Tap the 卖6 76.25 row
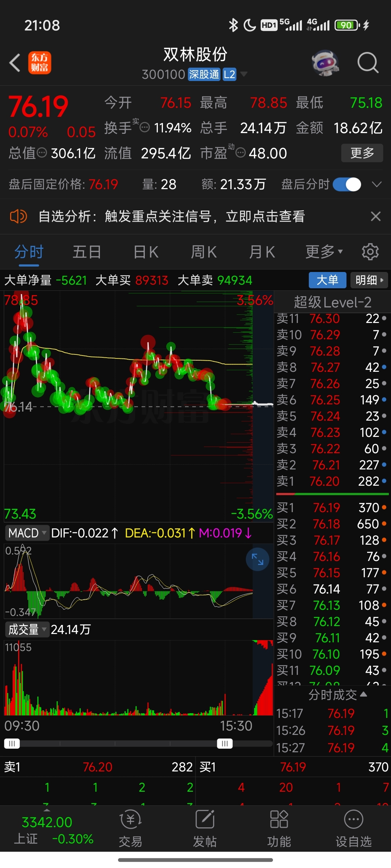391x868 pixels. coord(332,400)
